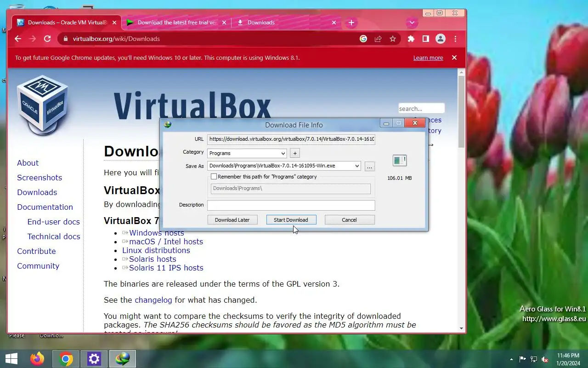The width and height of the screenshot is (588, 368).
Task: Open the Category dropdown showing Programs
Action: pyautogui.click(x=247, y=153)
